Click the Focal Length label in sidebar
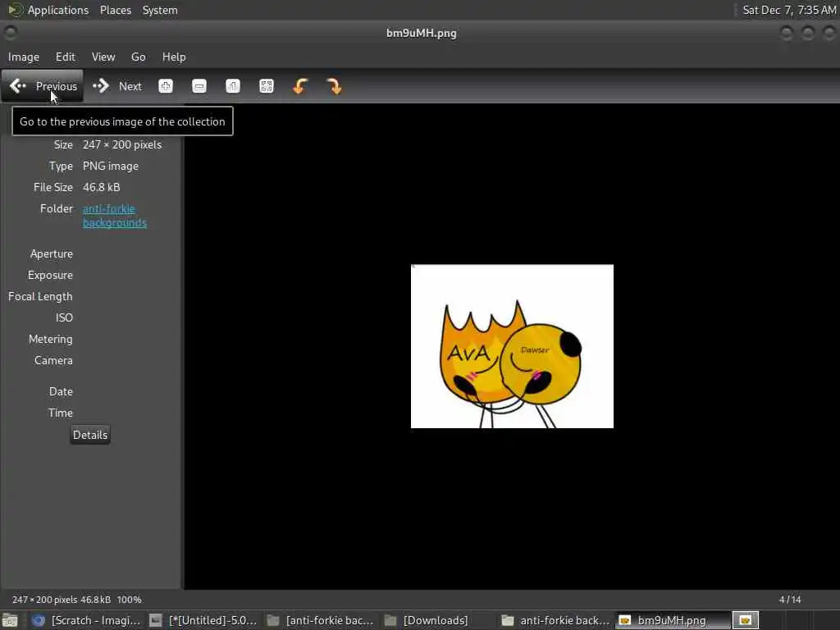 point(40,296)
